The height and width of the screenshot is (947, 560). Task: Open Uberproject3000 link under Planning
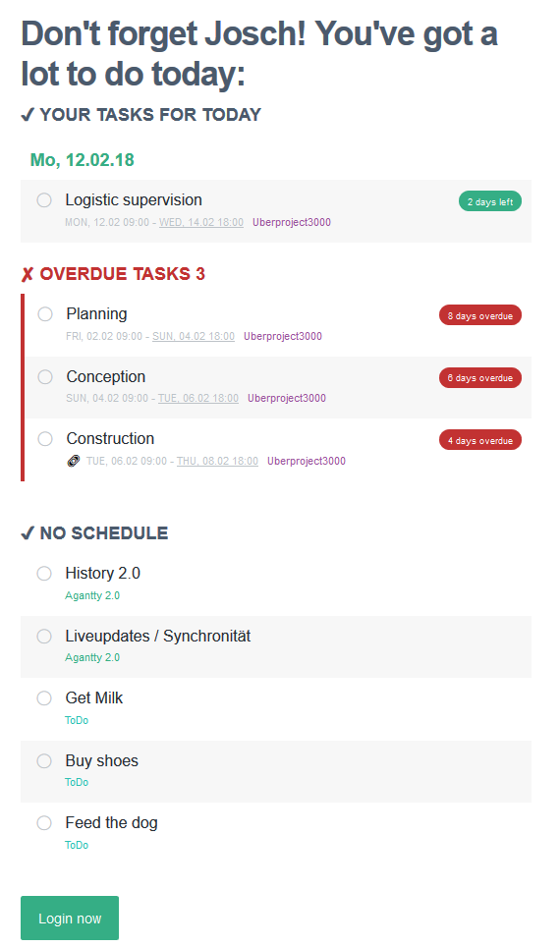point(283,336)
